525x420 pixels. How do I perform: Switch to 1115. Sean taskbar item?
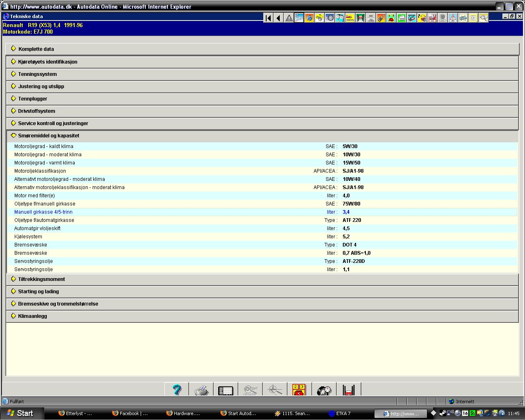pyautogui.click(x=292, y=413)
